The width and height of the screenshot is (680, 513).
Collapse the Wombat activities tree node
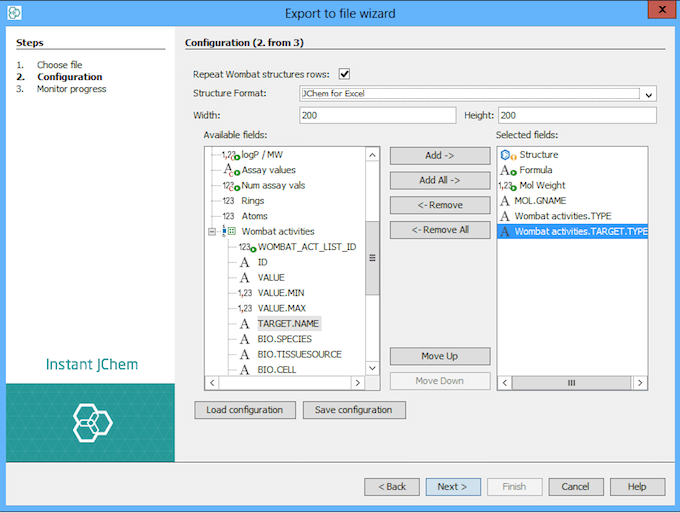212,231
